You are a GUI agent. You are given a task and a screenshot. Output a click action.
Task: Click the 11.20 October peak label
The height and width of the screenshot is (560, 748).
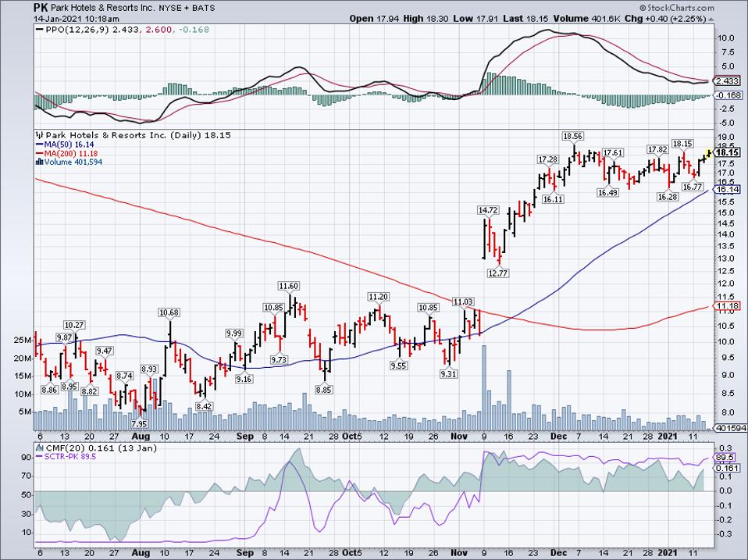(x=378, y=297)
